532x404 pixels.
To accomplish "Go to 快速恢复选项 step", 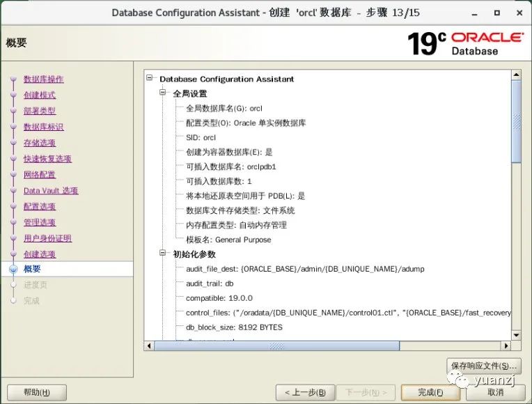I will click(47, 159).
